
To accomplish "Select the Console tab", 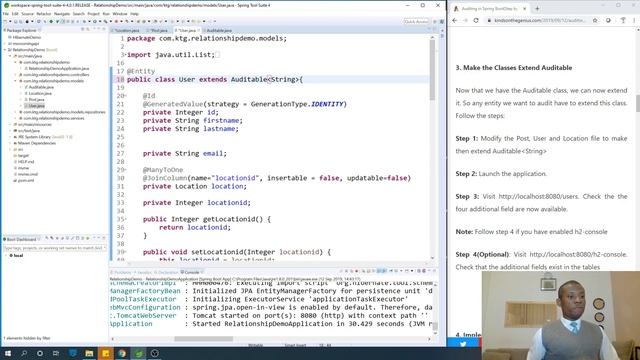I will [191, 272].
